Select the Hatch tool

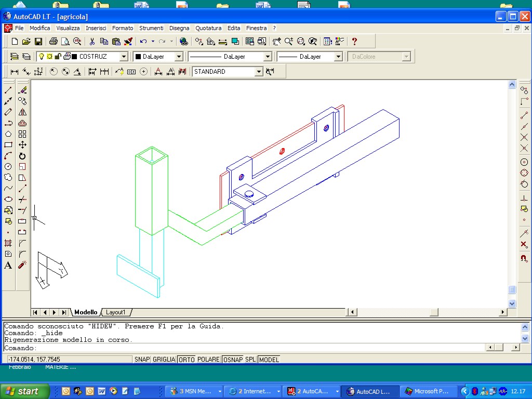pyautogui.click(x=8, y=243)
